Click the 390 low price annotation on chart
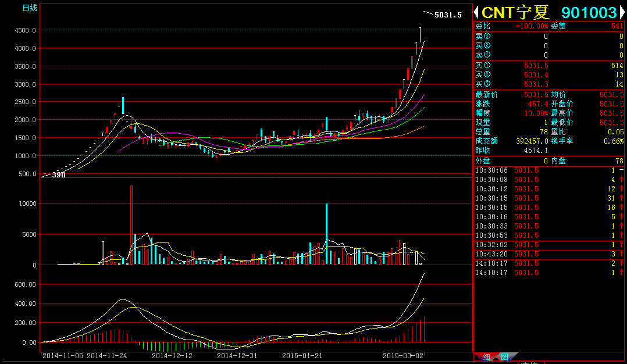627x364 pixels. pyautogui.click(x=59, y=175)
